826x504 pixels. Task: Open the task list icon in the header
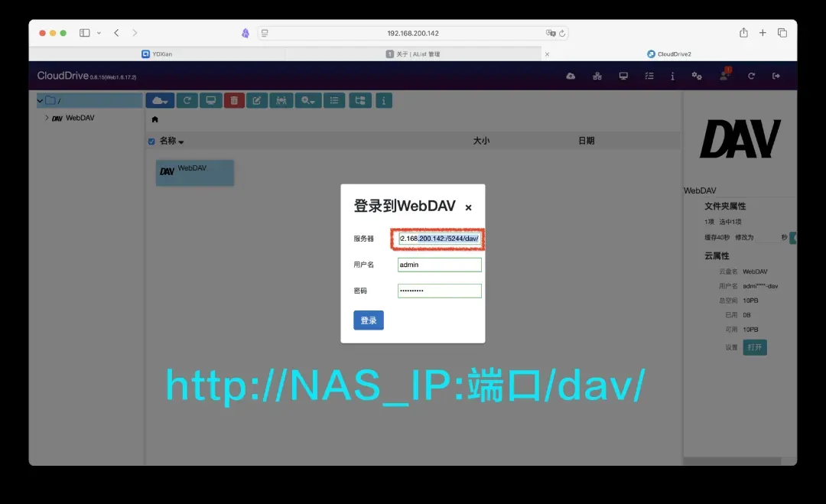coord(649,76)
